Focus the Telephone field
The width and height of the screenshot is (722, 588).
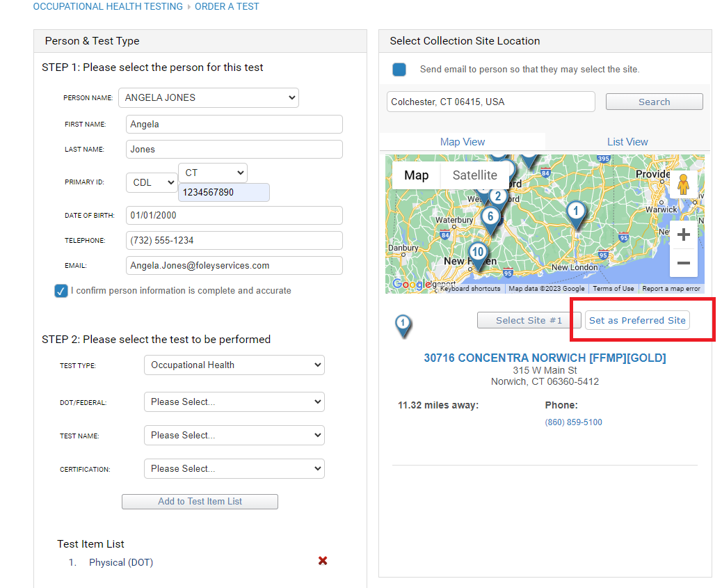coord(234,241)
